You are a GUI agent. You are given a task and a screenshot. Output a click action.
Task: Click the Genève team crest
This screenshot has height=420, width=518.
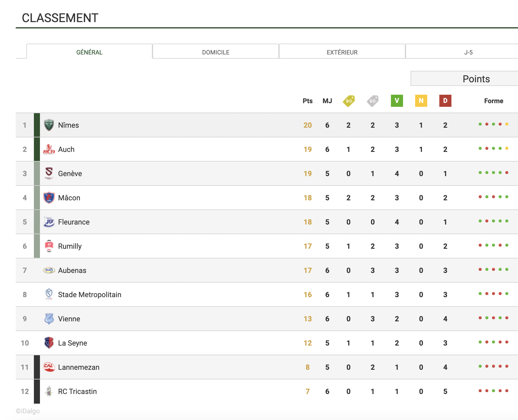(49, 173)
